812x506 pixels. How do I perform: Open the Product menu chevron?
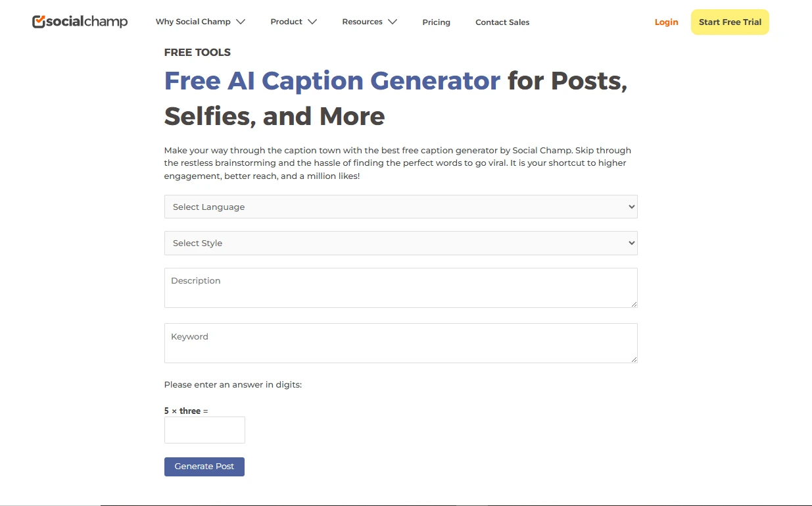click(312, 22)
